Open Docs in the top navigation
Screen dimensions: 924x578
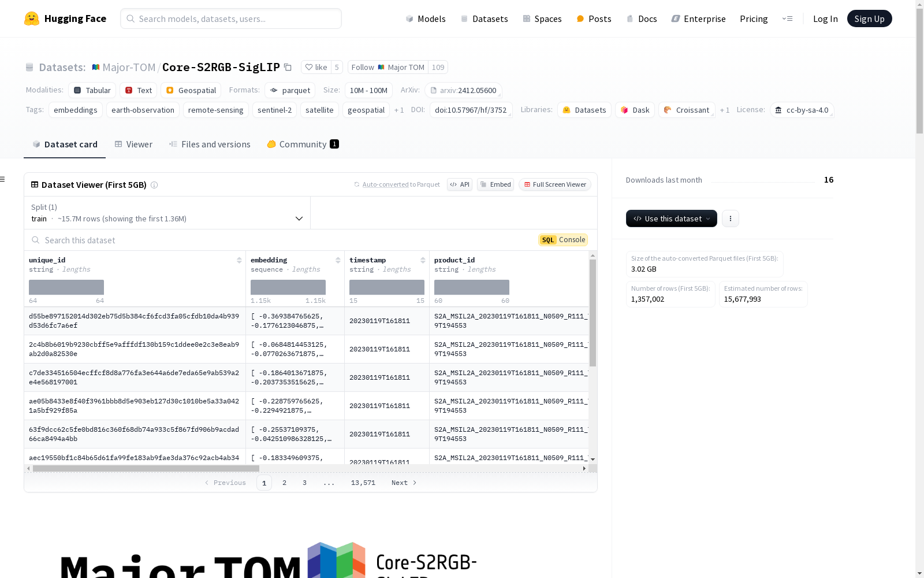[642, 18]
